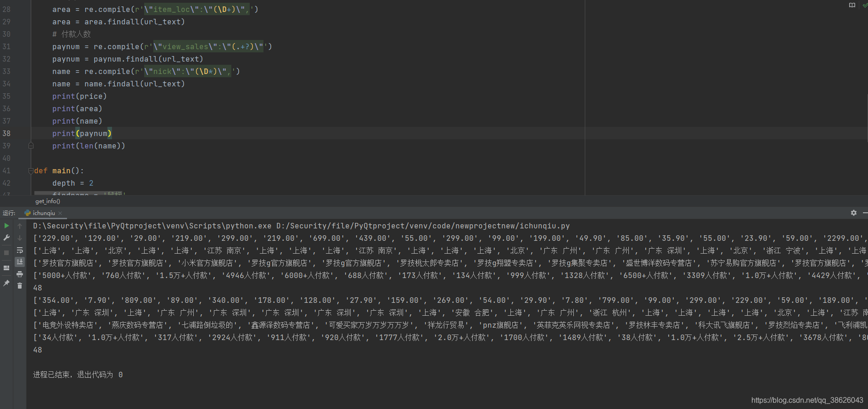Click gutter at line number 41

6,170
